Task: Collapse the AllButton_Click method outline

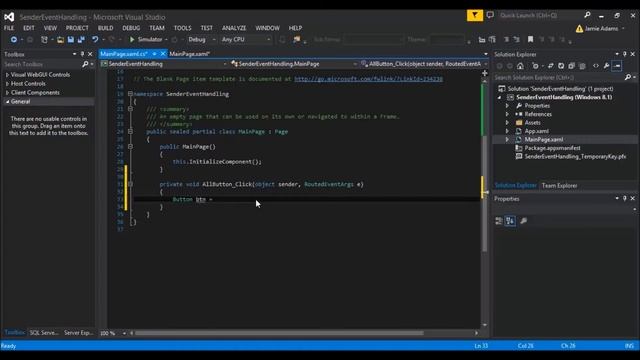Action: click(130, 184)
